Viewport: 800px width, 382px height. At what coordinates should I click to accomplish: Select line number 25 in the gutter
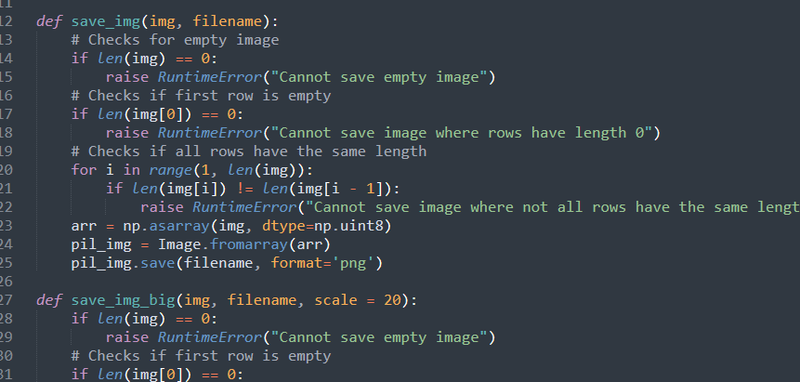(6, 263)
